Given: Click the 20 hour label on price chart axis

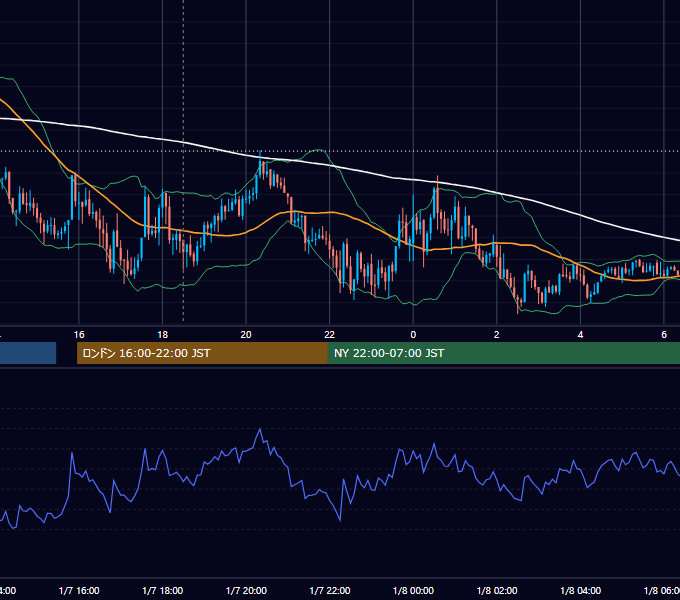Looking at the screenshot, I should (x=246, y=334).
